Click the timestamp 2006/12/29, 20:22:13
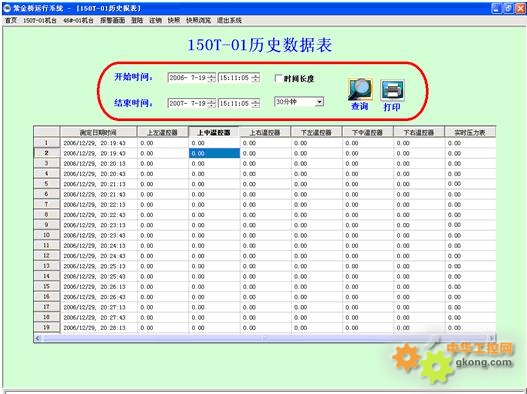Screen dimensions: 527x394 [x=94, y=204]
